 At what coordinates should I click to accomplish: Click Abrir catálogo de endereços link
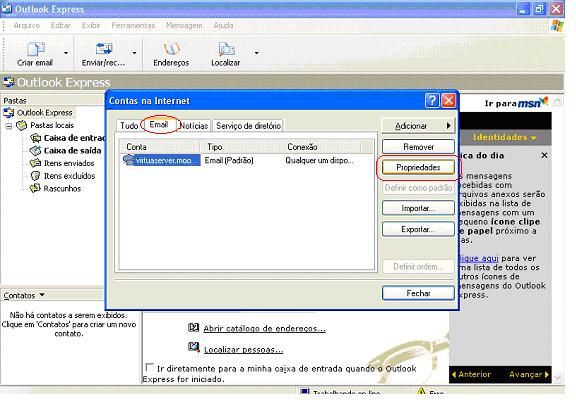coord(264,328)
